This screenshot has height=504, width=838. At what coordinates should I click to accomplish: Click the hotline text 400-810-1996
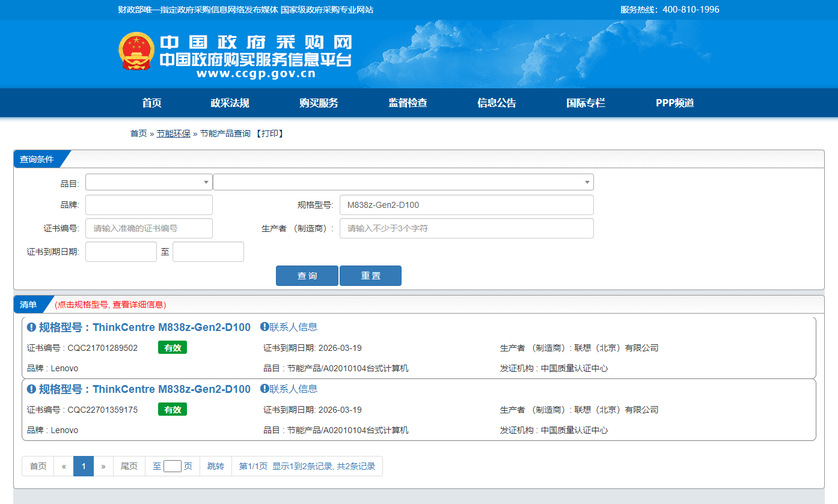(691, 10)
